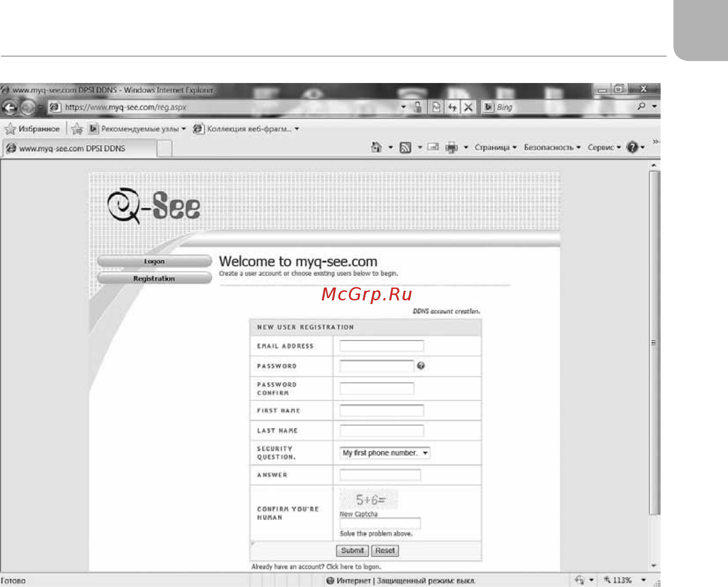The image size is (728, 587).
Task: Click 'Click here to logon' link
Action: point(353,567)
